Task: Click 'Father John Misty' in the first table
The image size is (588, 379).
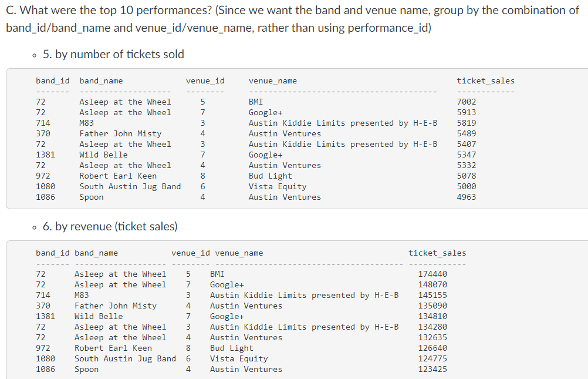Action: pyautogui.click(x=120, y=134)
